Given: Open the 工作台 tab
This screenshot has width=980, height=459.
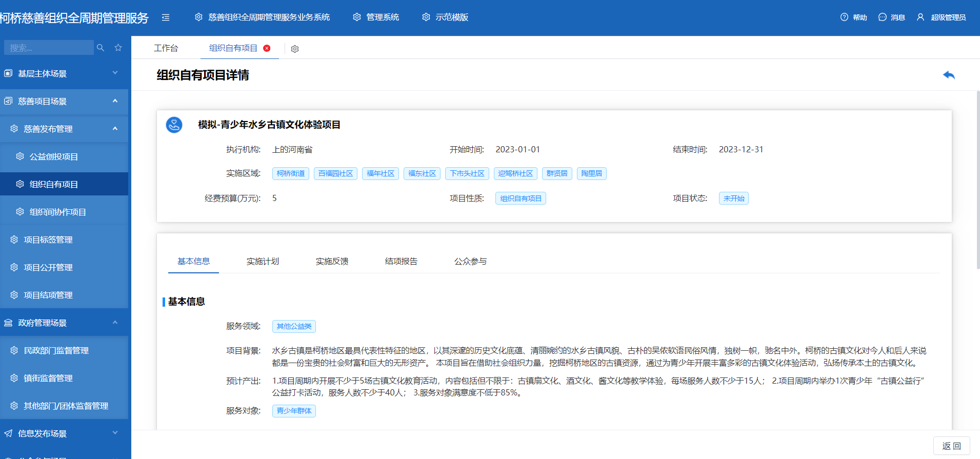Looking at the screenshot, I should tap(166, 48).
